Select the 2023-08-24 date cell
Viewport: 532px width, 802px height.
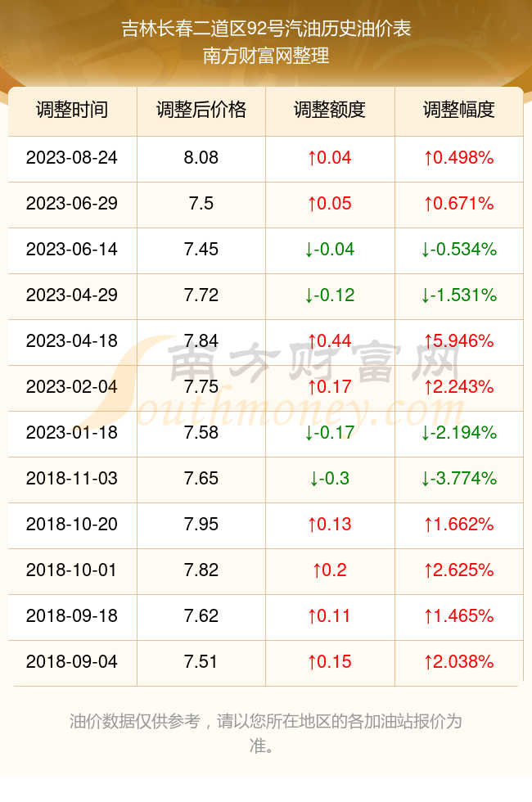point(72,157)
